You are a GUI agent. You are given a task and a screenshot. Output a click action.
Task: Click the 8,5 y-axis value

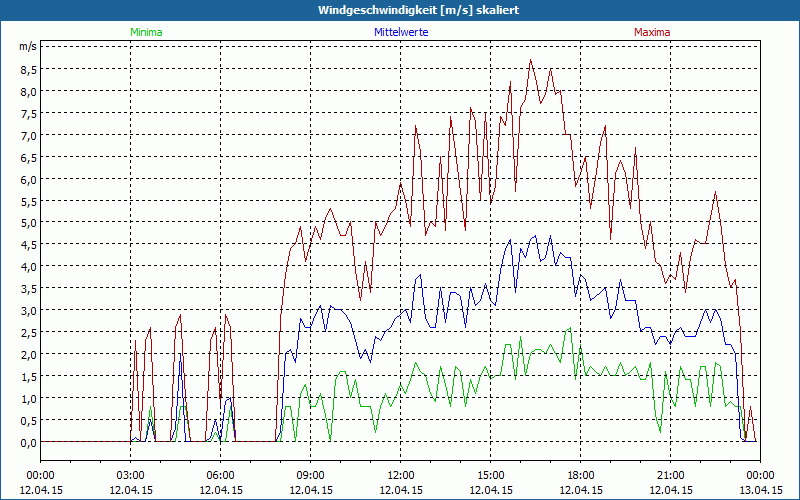pyautogui.click(x=29, y=70)
